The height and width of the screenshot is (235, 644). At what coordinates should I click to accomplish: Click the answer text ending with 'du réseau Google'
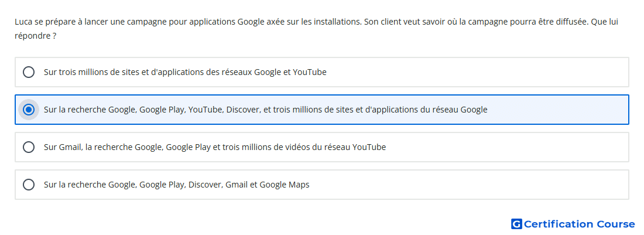(266, 110)
